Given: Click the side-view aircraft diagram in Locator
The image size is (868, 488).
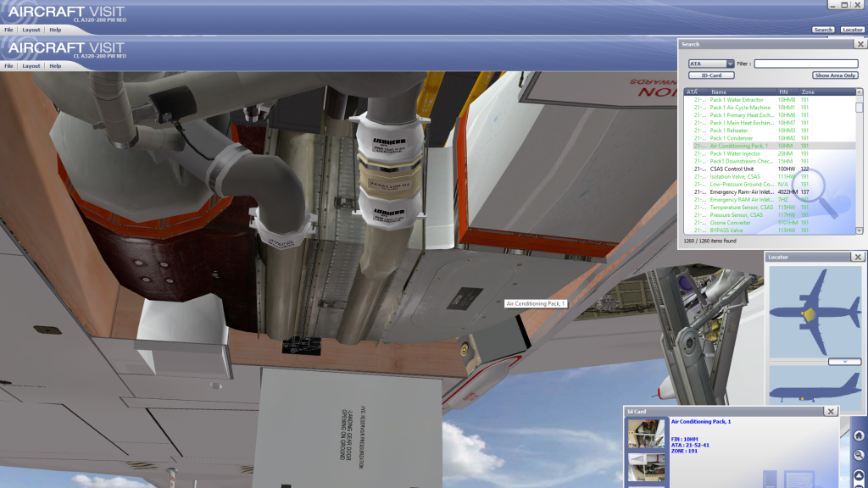Looking at the screenshot, I should (815, 388).
